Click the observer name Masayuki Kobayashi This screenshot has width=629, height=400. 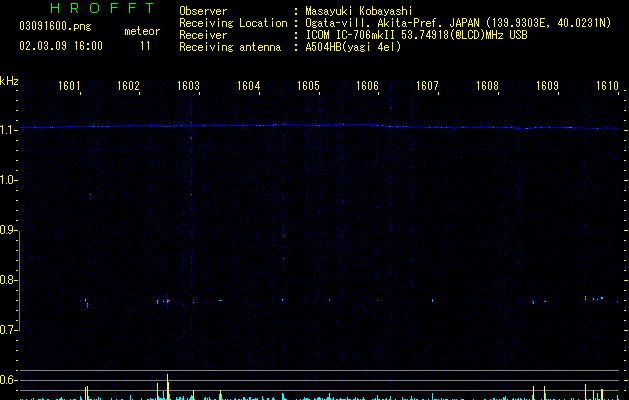click(359, 11)
